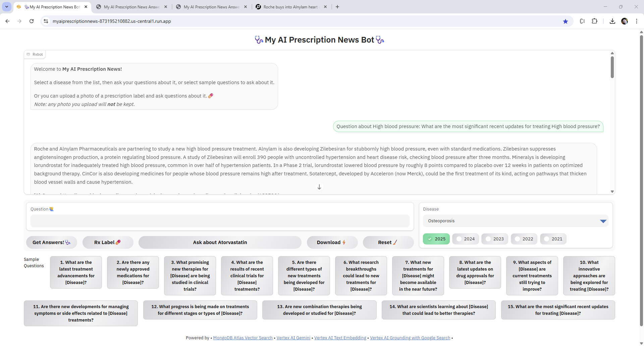Open the MongoDB Atlas Vector Search link
Image resolution: width=644 pixels, height=346 pixels.
243,338
